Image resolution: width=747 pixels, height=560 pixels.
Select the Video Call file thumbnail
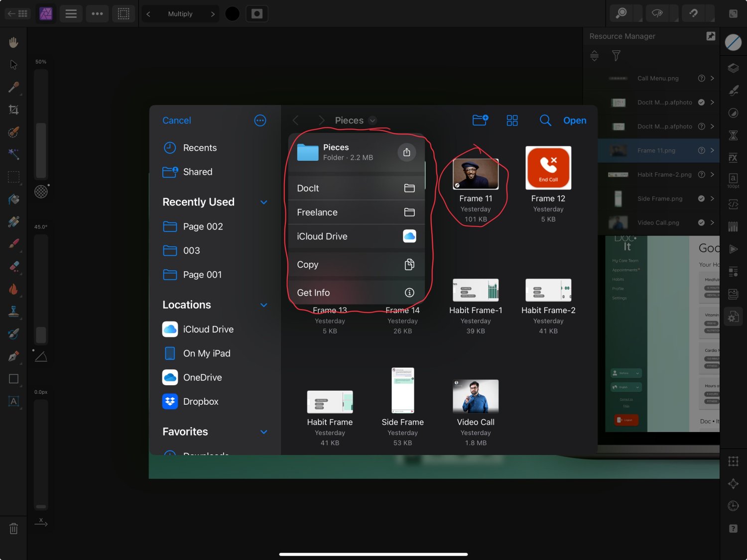point(476,396)
